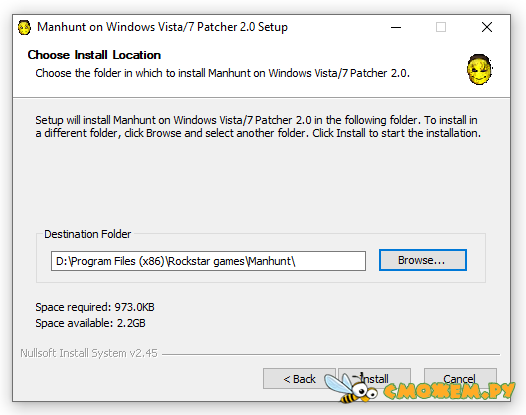Click into the Destination Folder path field
Screen dimensions: 526x415
click(208, 261)
